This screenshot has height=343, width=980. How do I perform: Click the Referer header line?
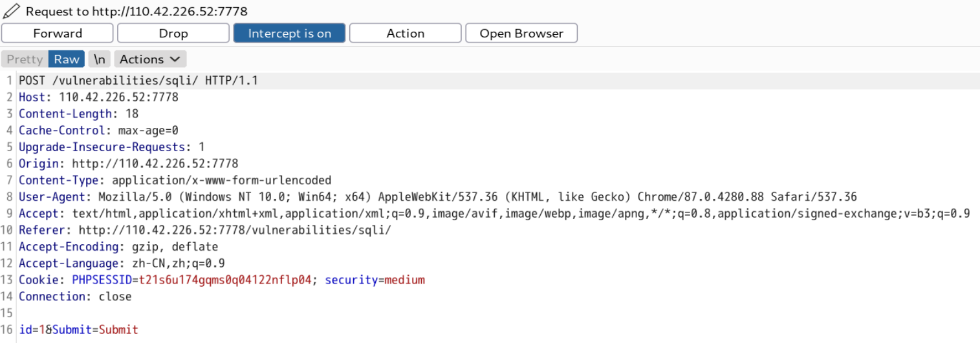coord(205,230)
